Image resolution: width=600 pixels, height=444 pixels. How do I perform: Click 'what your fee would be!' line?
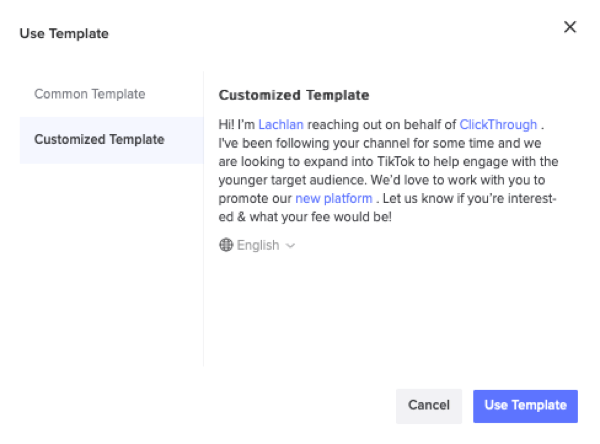[x=321, y=217]
